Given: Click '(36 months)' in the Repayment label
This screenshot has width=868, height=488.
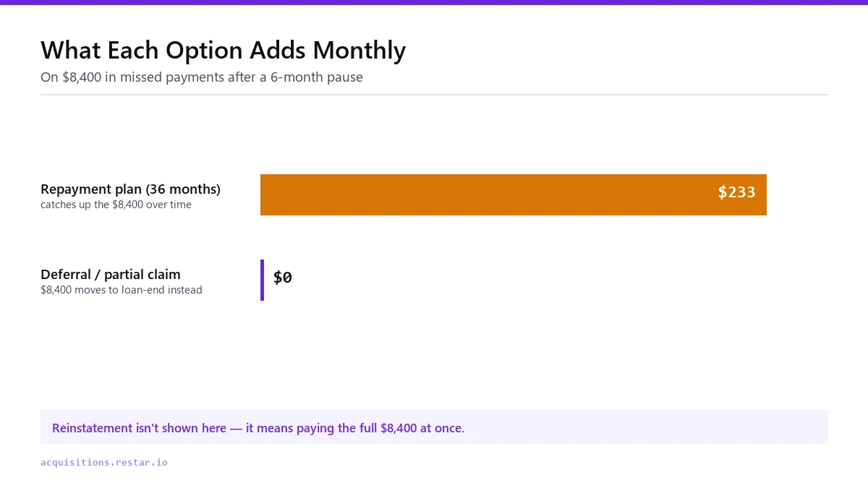Looking at the screenshot, I should pyautogui.click(x=183, y=189).
